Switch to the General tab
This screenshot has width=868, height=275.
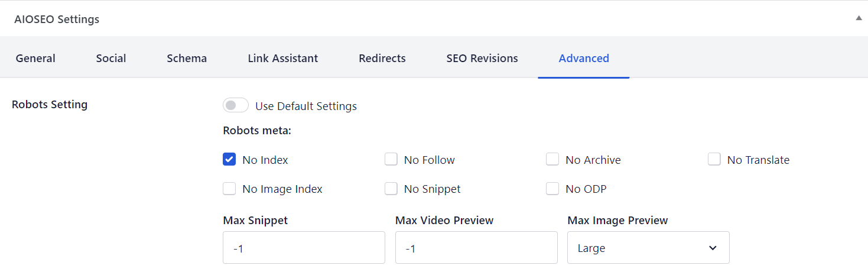tap(35, 58)
